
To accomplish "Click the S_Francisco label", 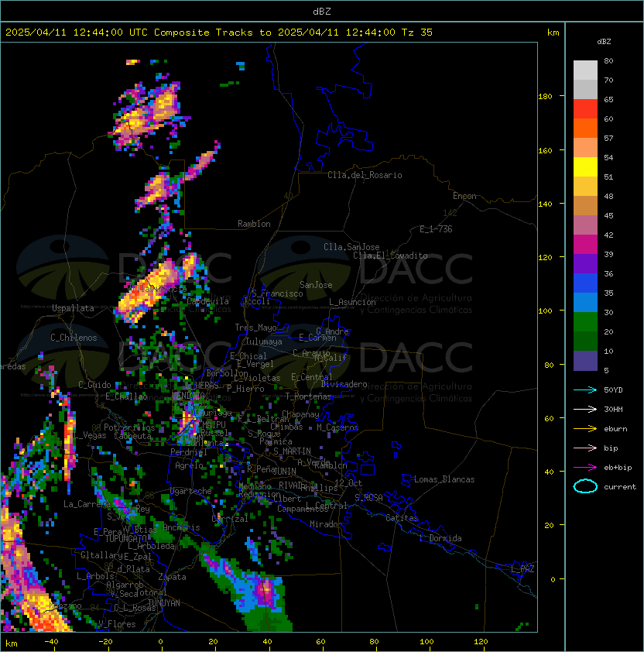I will point(277,294).
